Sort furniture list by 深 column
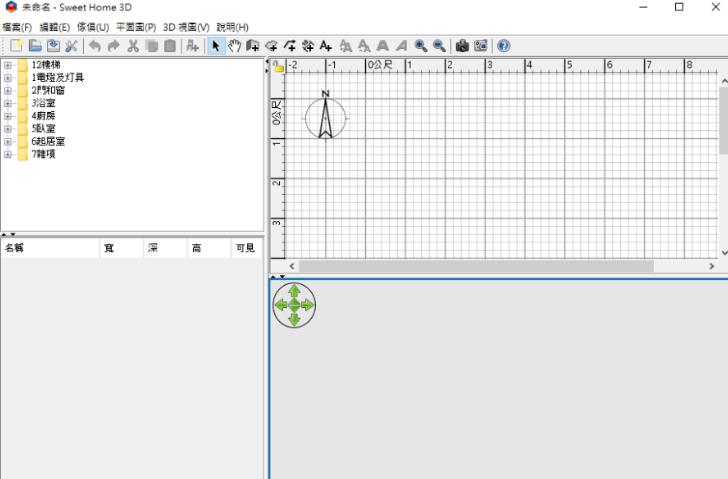The image size is (728, 479). click(165, 248)
